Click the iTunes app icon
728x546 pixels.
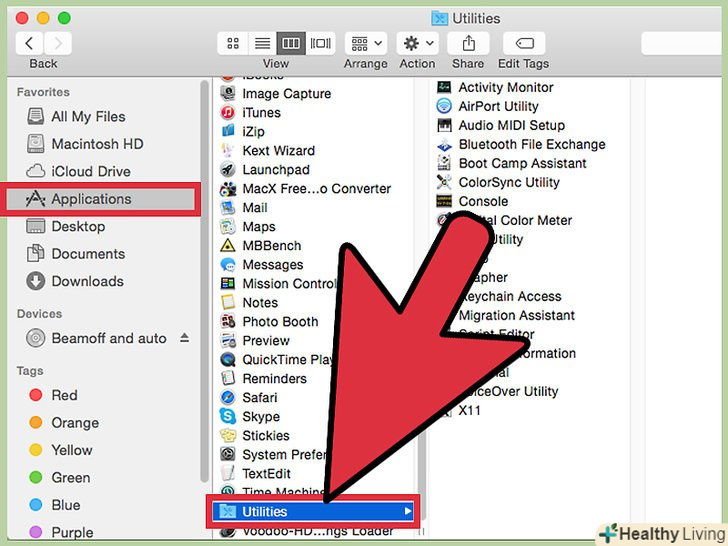[228, 112]
